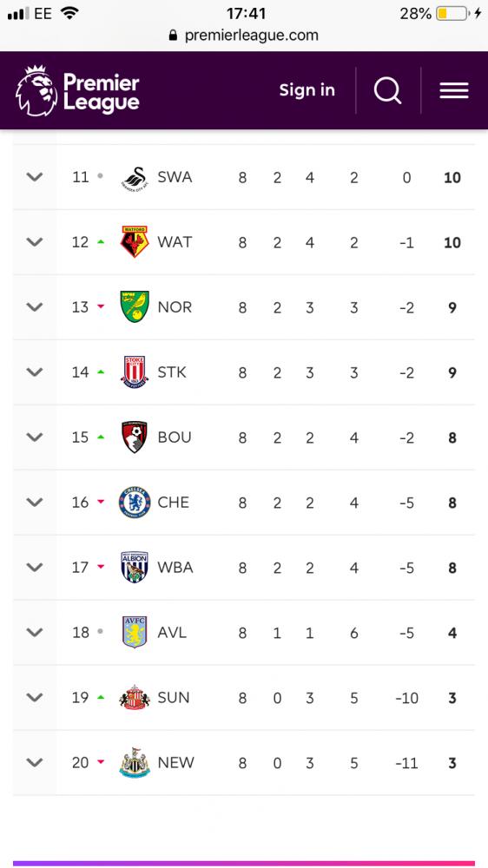
Task: Expand the CHE row chevron
Action: point(35,502)
